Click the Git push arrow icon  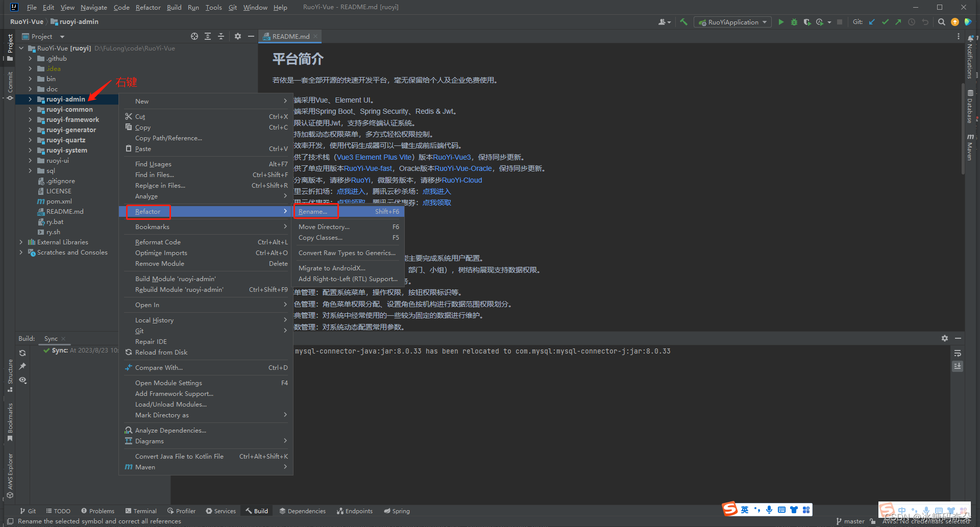click(x=898, y=22)
